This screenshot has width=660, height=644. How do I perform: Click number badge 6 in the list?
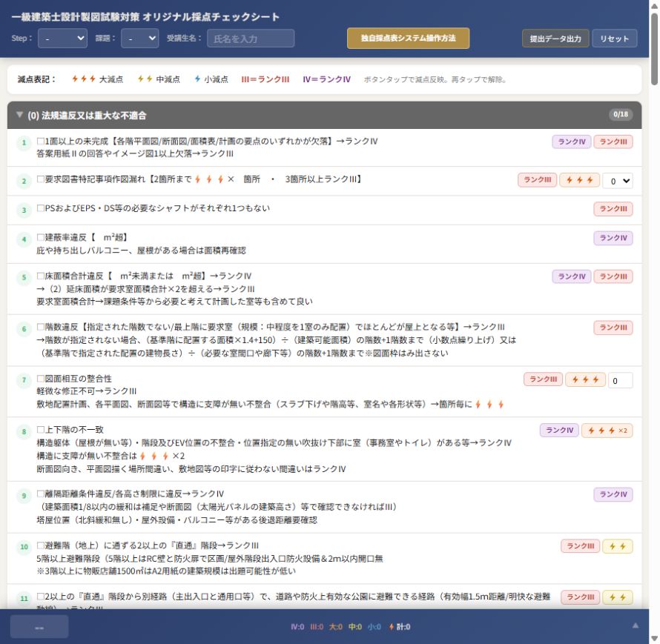[24, 329]
